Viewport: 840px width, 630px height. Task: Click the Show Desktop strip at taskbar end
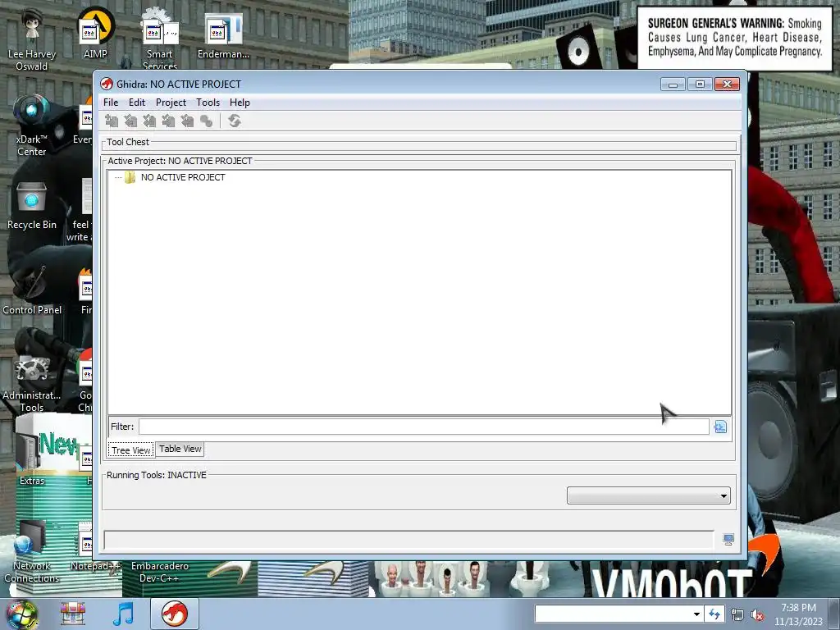pos(834,614)
